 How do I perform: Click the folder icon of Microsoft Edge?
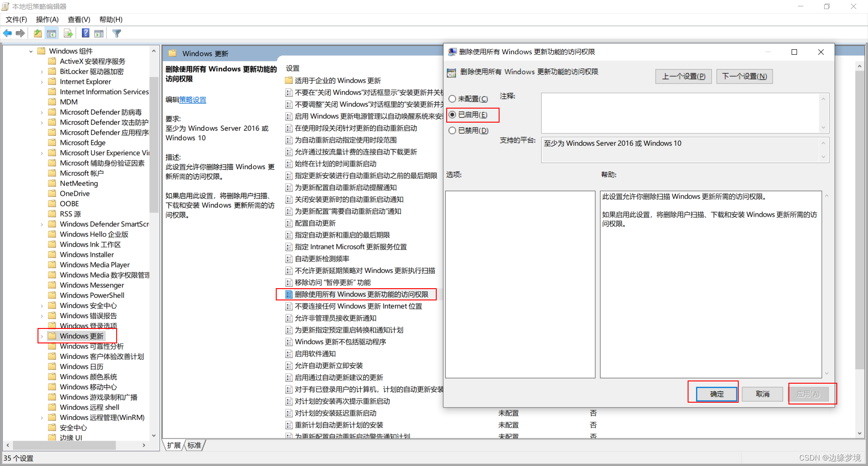(x=52, y=143)
